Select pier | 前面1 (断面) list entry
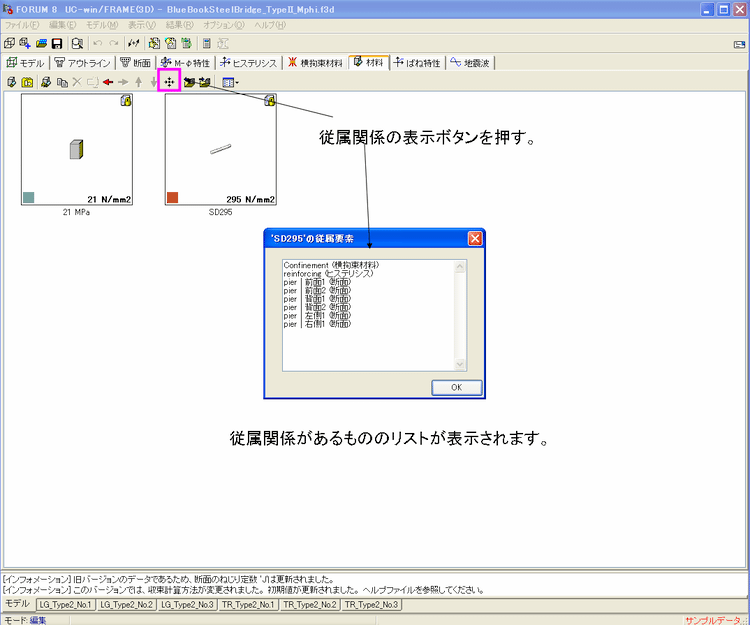 (317, 282)
